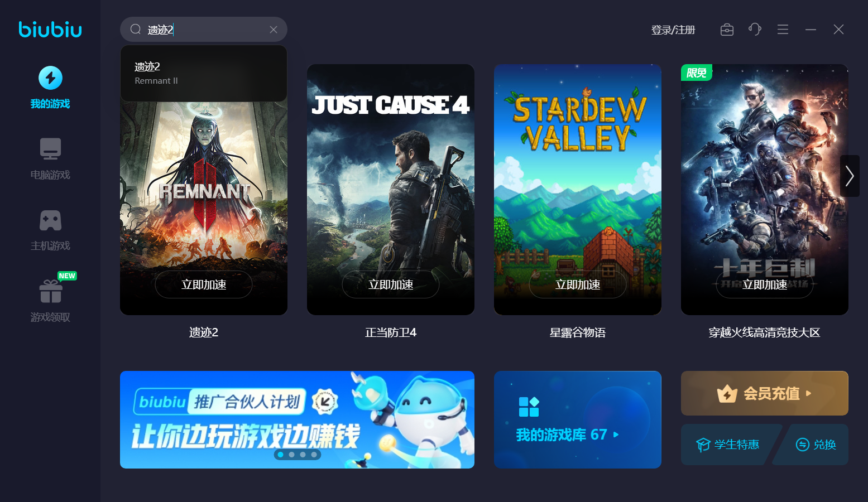Image resolution: width=868 pixels, height=502 pixels.
Task: Click 立即加速 on Just Cause 4
Action: coord(391,284)
